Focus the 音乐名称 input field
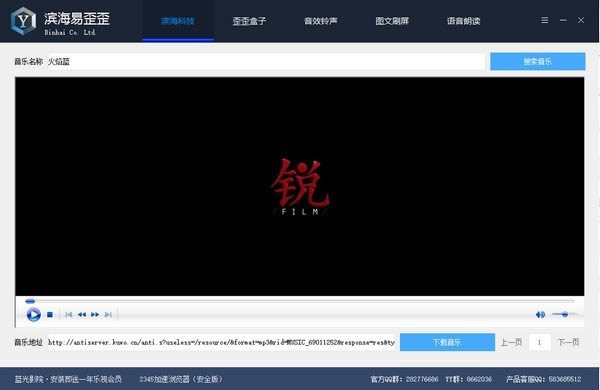 tap(266, 62)
